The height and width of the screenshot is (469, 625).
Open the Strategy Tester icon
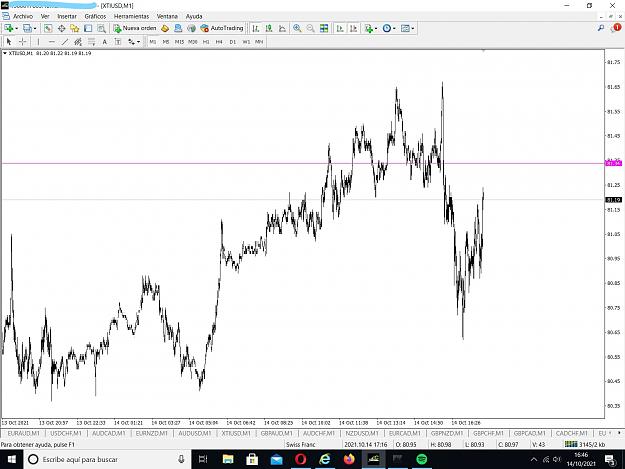[x=102, y=28]
